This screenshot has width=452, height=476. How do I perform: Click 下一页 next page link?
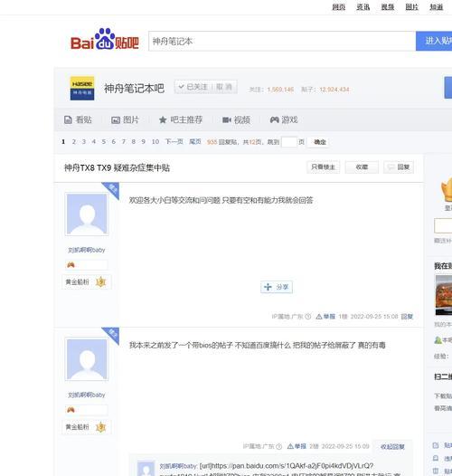(174, 142)
